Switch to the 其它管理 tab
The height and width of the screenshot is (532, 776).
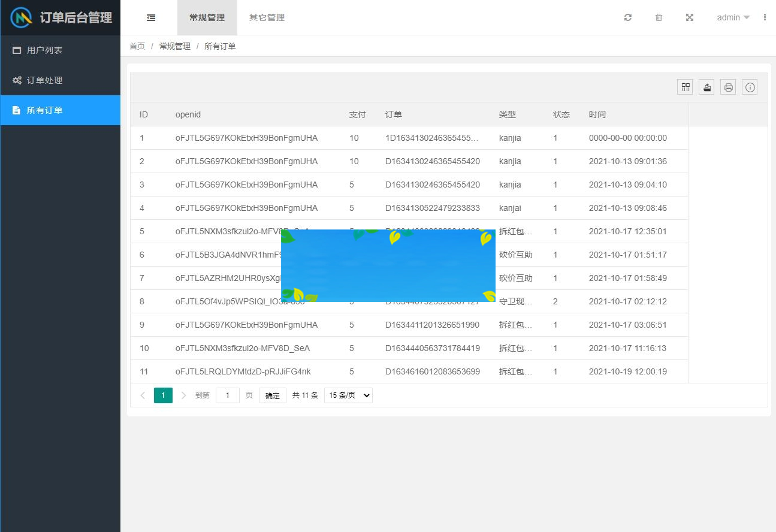pos(267,17)
